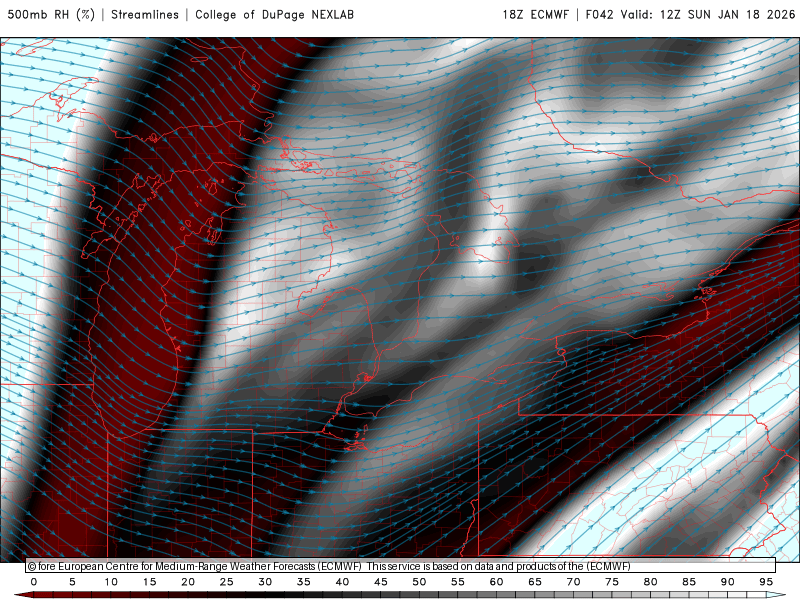Viewport: 800px width, 600px height.
Task: Click the "500mb RH (%)" title text
Action: pos(51,14)
